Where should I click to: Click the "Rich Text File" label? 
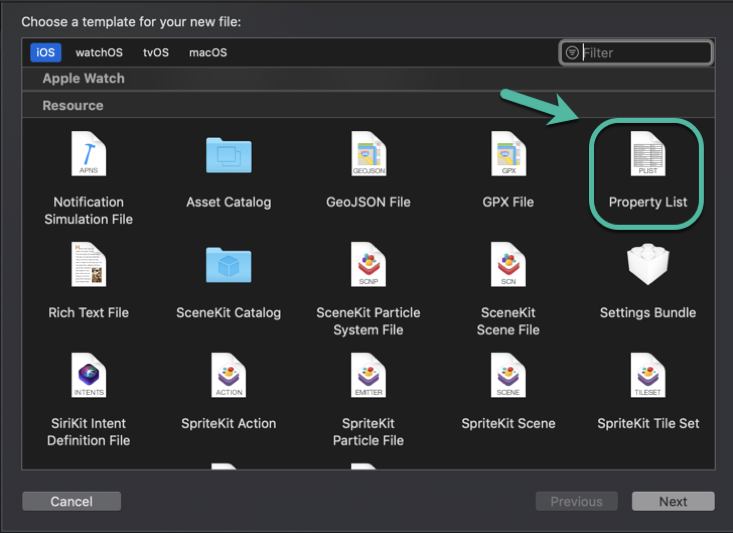click(x=88, y=312)
